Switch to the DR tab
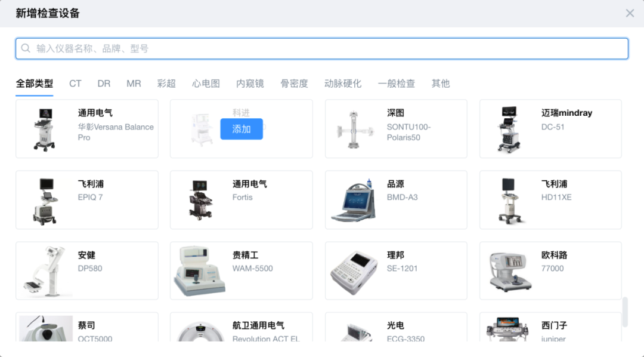The width and height of the screenshot is (644, 357). point(104,84)
